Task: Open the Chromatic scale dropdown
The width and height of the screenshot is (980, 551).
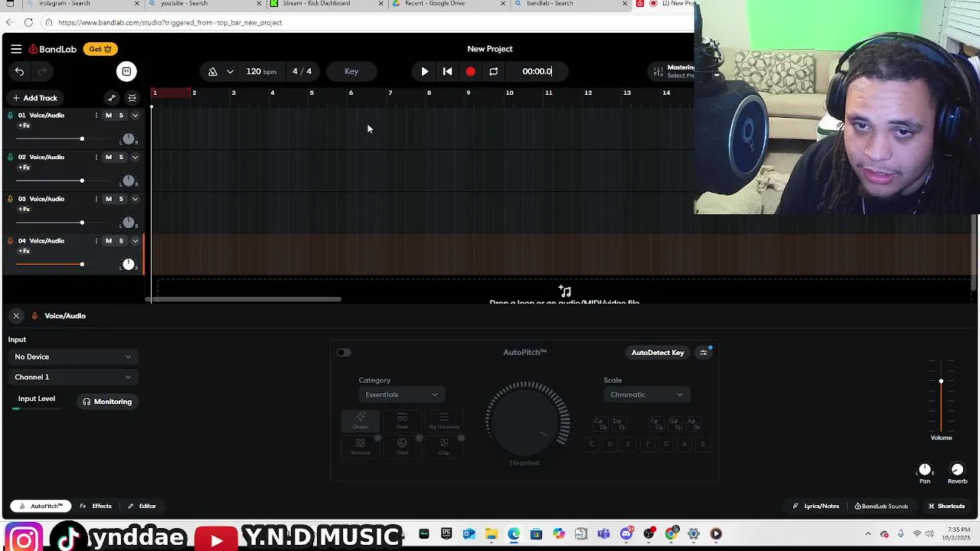Action: coord(646,395)
